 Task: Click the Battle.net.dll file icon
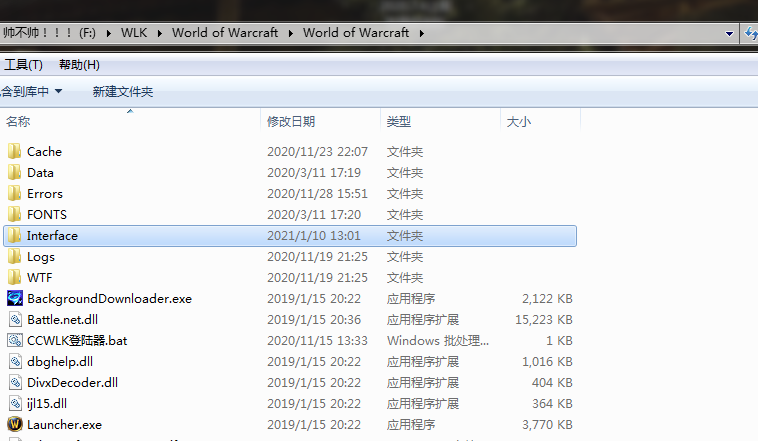(x=15, y=320)
